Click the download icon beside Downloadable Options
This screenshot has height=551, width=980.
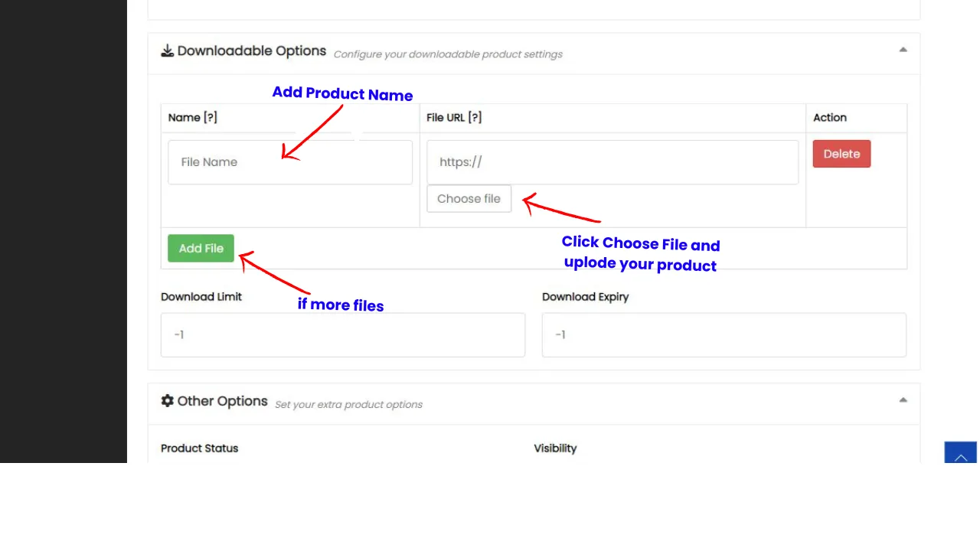tap(167, 51)
